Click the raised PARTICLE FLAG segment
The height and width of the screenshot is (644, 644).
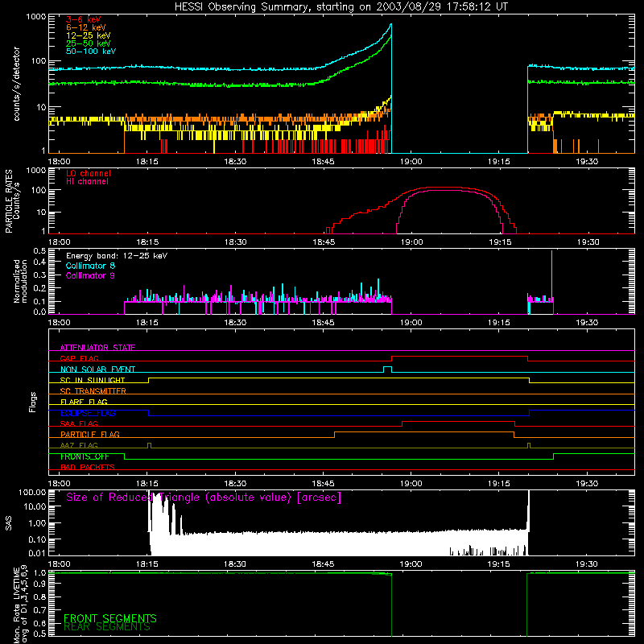pos(424,432)
